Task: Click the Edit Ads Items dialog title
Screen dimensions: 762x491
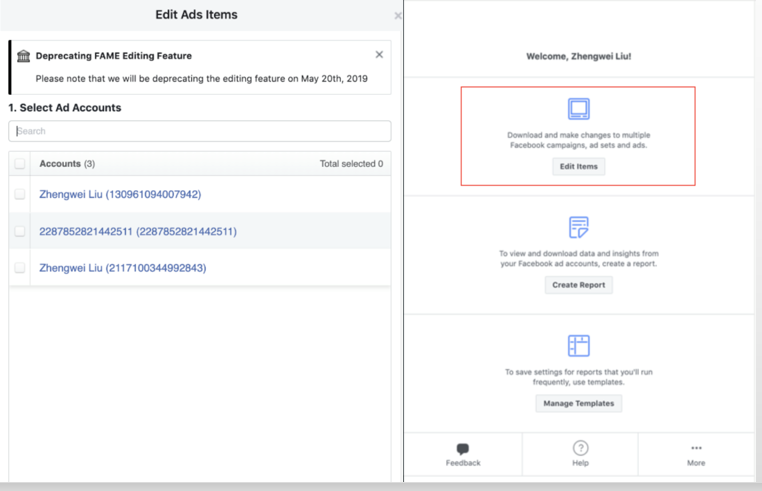Action: click(196, 15)
